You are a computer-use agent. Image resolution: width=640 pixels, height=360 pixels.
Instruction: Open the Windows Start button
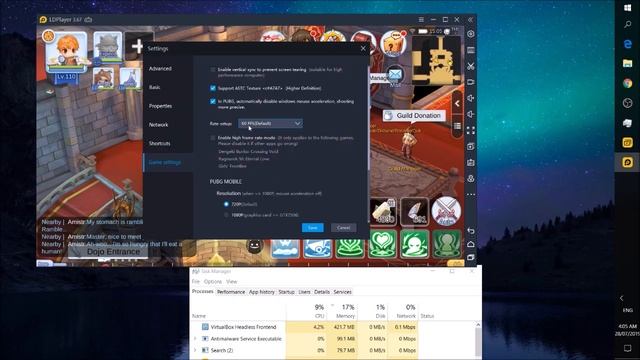click(627, 8)
